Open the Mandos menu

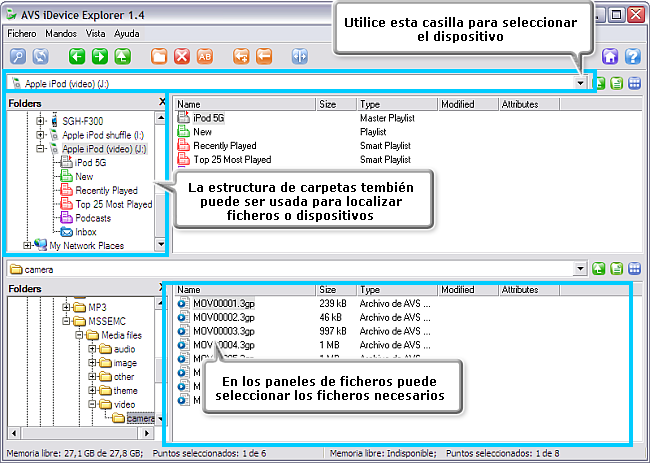tap(61, 34)
